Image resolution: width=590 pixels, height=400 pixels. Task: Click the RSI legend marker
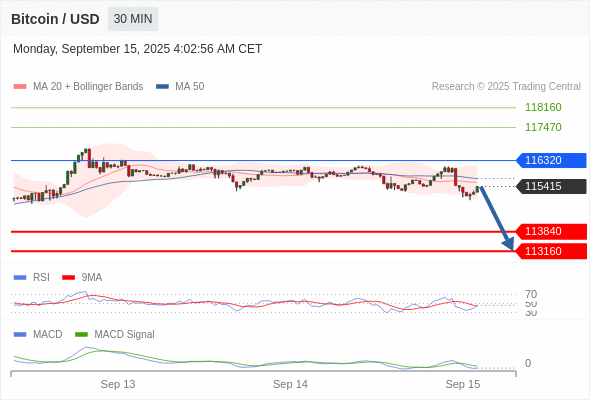[x=20, y=278]
